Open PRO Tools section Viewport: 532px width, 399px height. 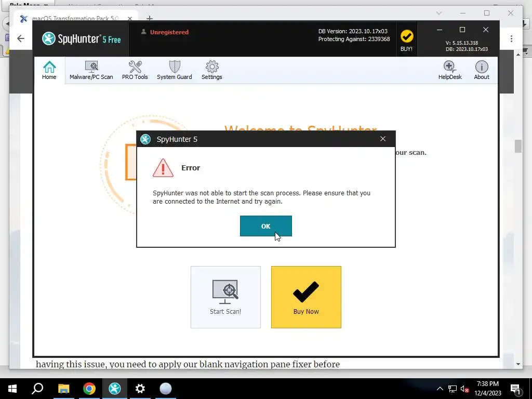click(135, 70)
